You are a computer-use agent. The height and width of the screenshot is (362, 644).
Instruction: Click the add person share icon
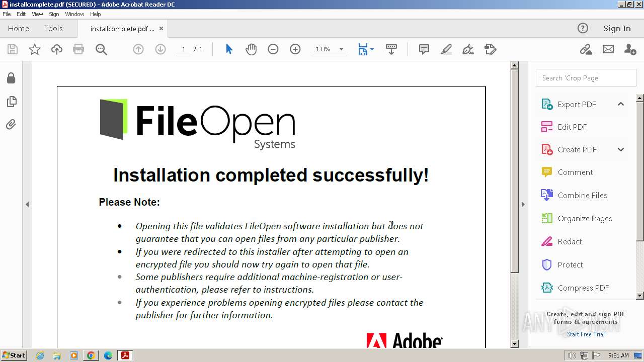pyautogui.click(x=630, y=49)
